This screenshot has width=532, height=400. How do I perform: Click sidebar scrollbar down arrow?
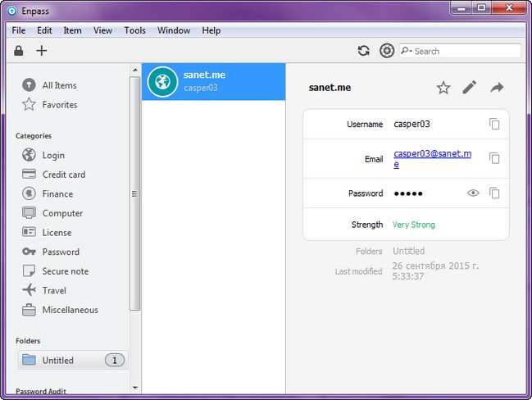[135, 388]
